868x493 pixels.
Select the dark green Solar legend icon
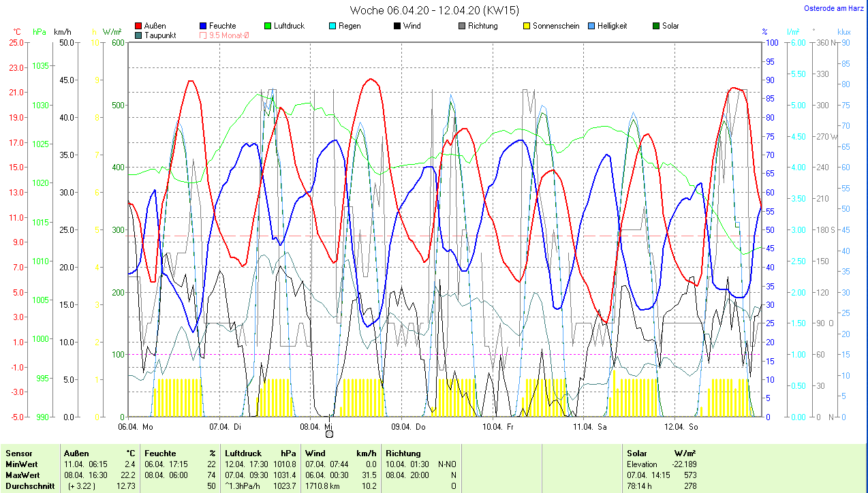656,26
